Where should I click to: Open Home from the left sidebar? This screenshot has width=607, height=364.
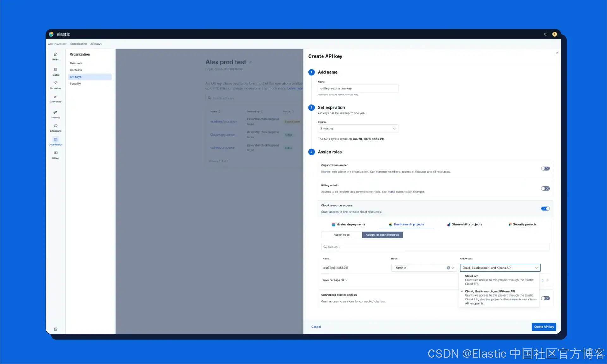point(56,56)
